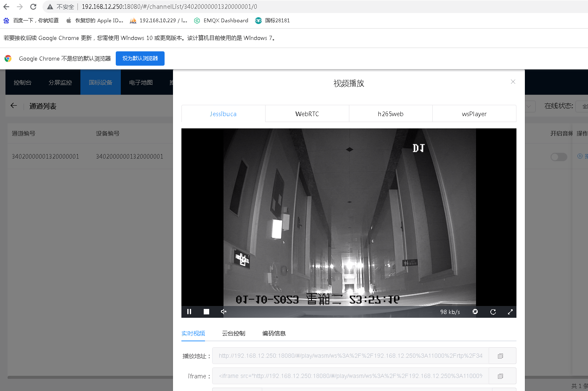The height and width of the screenshot is (391, 588).
Task: Refresh the video stream
Action: click(x=492, y=311)
